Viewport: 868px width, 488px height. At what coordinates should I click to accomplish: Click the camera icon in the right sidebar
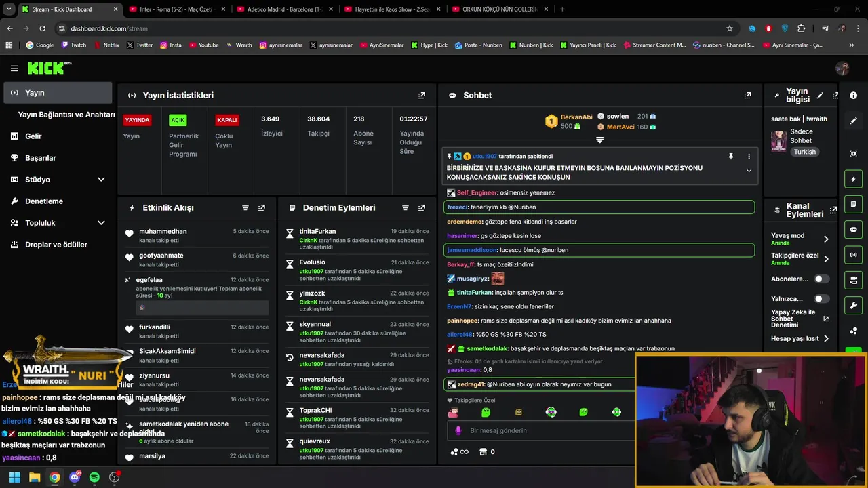[854, 280]
